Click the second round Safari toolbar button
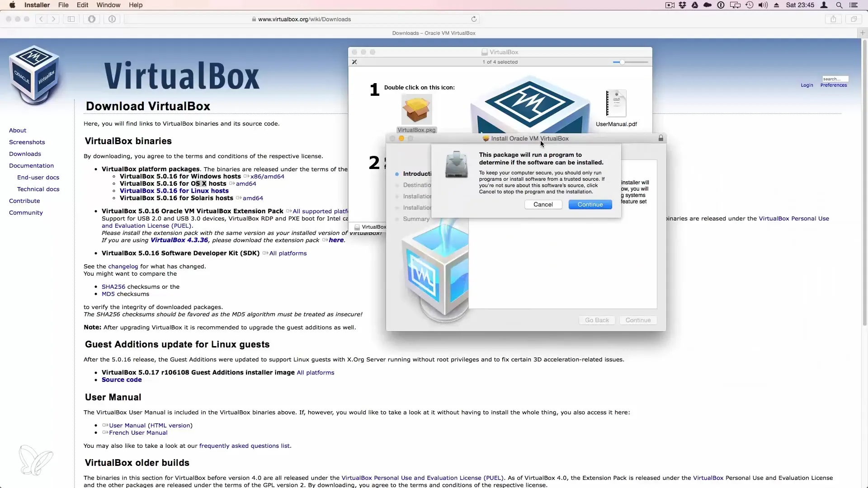 [112, 19]
